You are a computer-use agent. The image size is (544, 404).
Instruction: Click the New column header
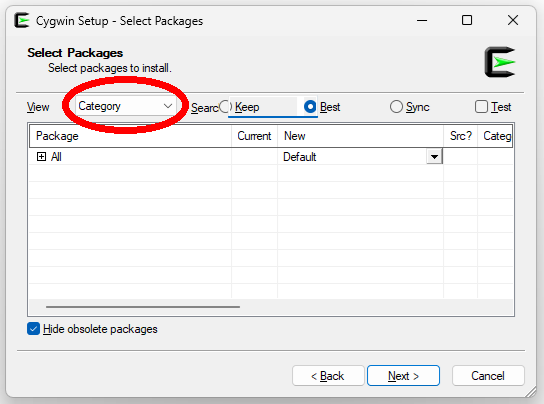click(x=360, y=136)
